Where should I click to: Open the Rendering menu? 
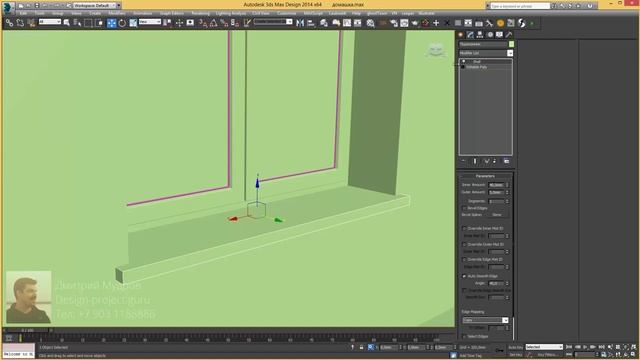pyautogui.click(x=200, y=13)
